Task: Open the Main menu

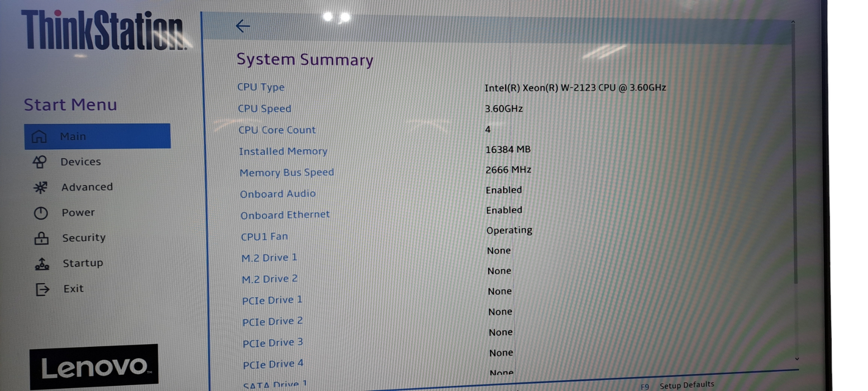Action: tap(97, 136)
